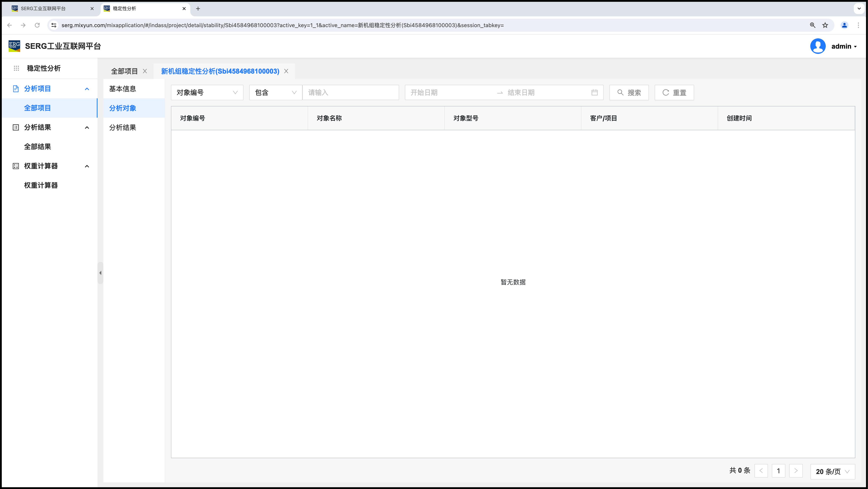
Task: Collapse the sidebar using the panel handle arrow
Action: point(100,273)
